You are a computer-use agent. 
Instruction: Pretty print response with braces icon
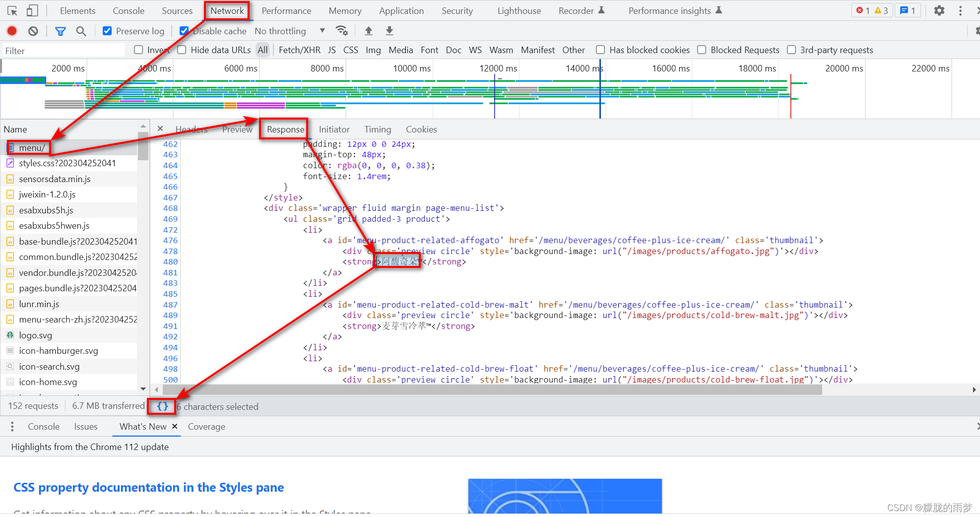(x=162, y=406)
